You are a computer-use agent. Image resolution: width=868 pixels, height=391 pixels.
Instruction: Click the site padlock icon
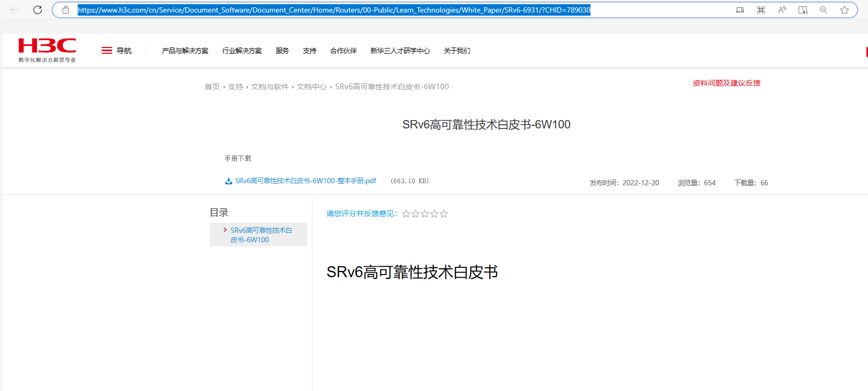(66, 10)
